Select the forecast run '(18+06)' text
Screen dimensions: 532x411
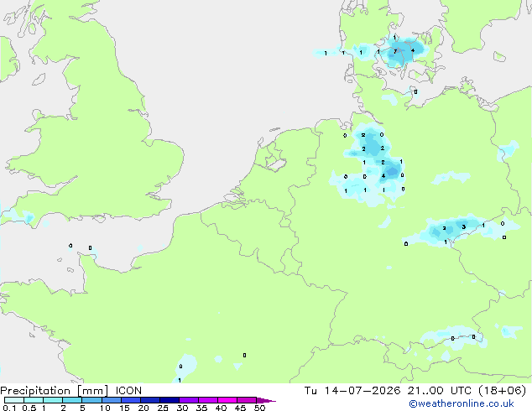[x=502, y=391]
